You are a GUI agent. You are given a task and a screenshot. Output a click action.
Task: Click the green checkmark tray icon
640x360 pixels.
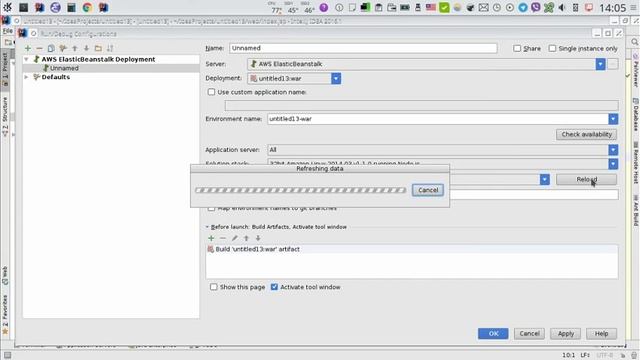pos(444,7)
